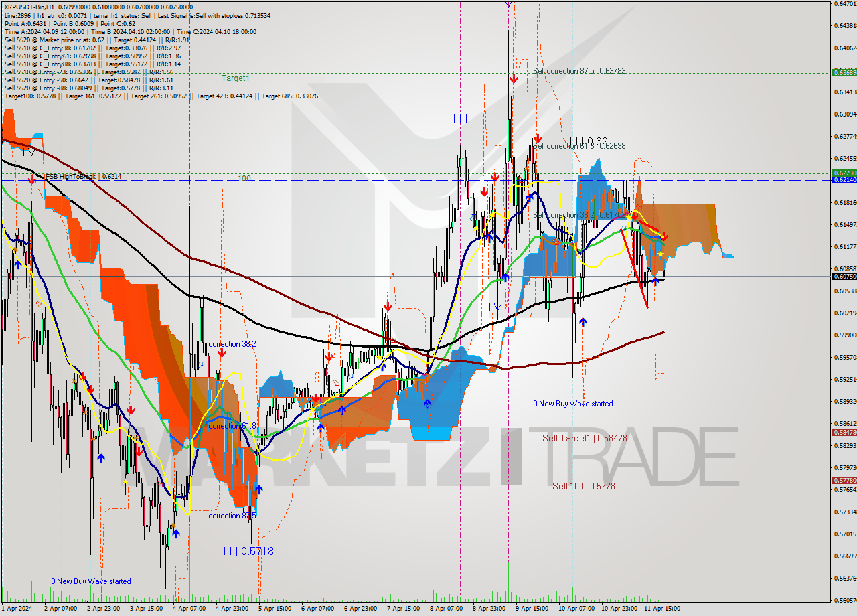This screenshot has width=857, height=616.
Task: Click 'Sell correction 87.5 | 0.63783' label
Action: 579,70
